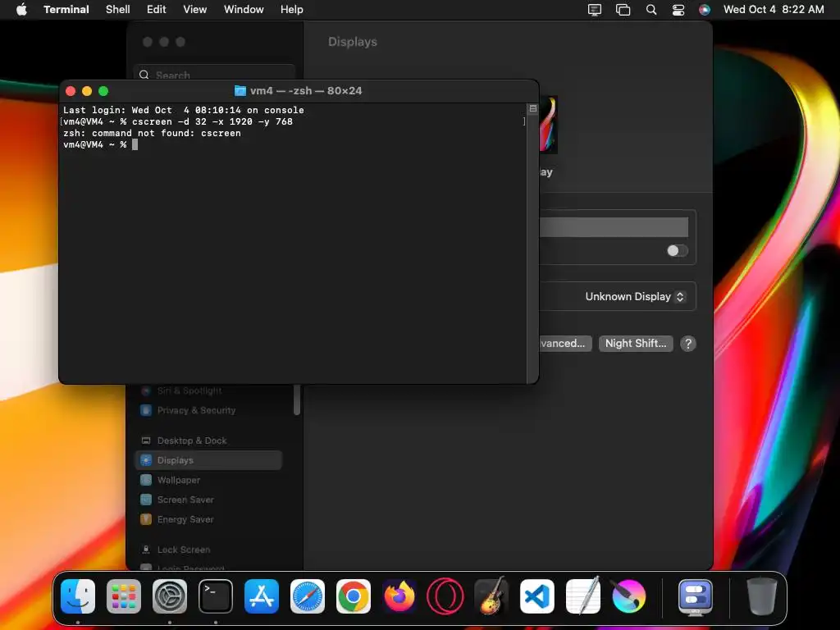Screen dimensions: 840x630
Task: Click the toggle-switches app icon in the Dock
Action: [696, 596]
